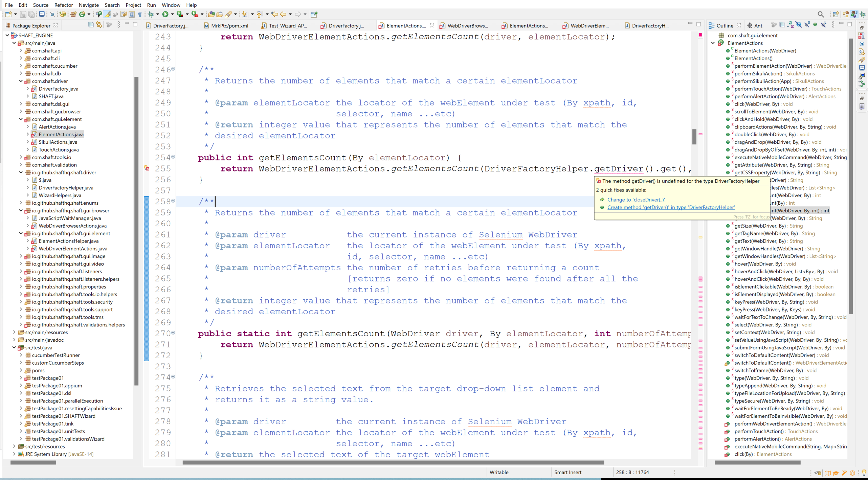
Task: Hide static fields and methods in Outline
Action: pos(807,25)
